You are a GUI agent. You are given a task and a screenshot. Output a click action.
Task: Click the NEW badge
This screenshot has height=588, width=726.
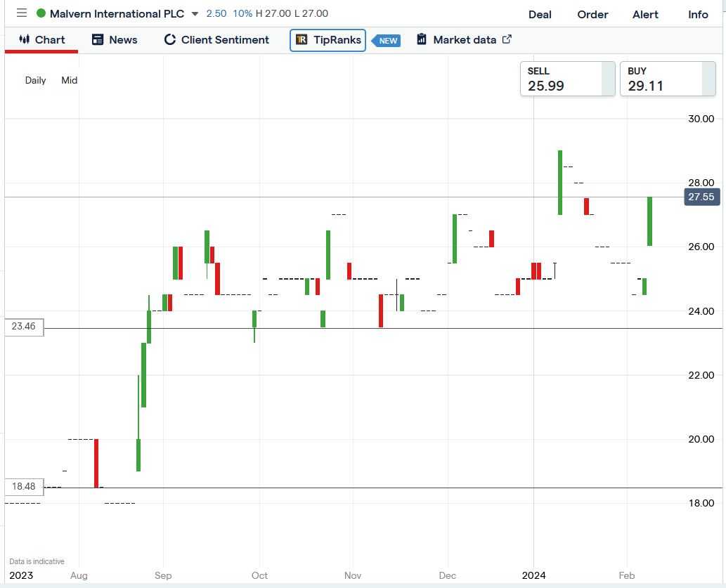386,41
